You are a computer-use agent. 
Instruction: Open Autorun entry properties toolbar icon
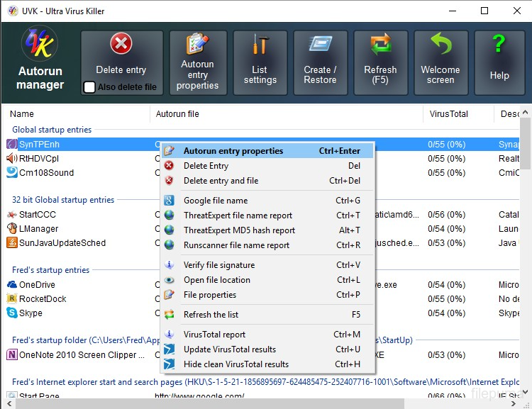[197, 44]
